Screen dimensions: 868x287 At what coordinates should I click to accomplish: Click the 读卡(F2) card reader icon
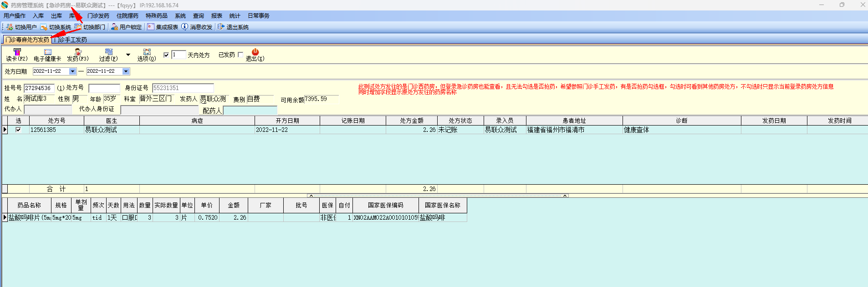coord(17,52)
